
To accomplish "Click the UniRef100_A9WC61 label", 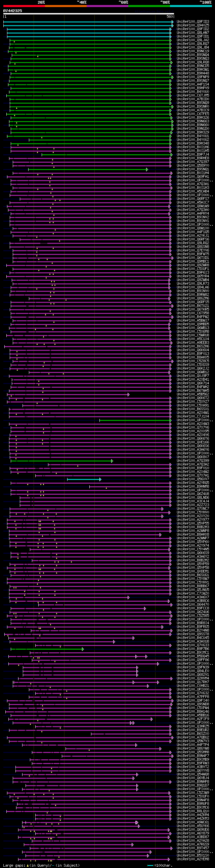I will pos(193,822).
